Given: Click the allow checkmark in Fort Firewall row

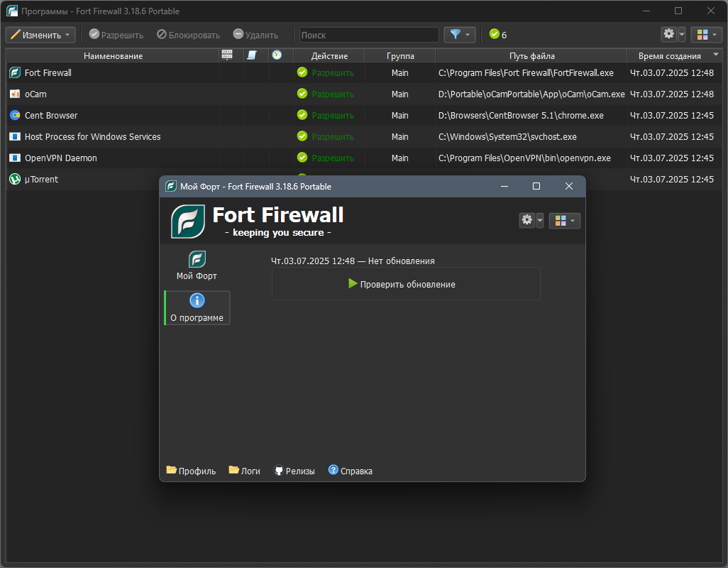Looking at the screenshot, I should click(302, 72).
